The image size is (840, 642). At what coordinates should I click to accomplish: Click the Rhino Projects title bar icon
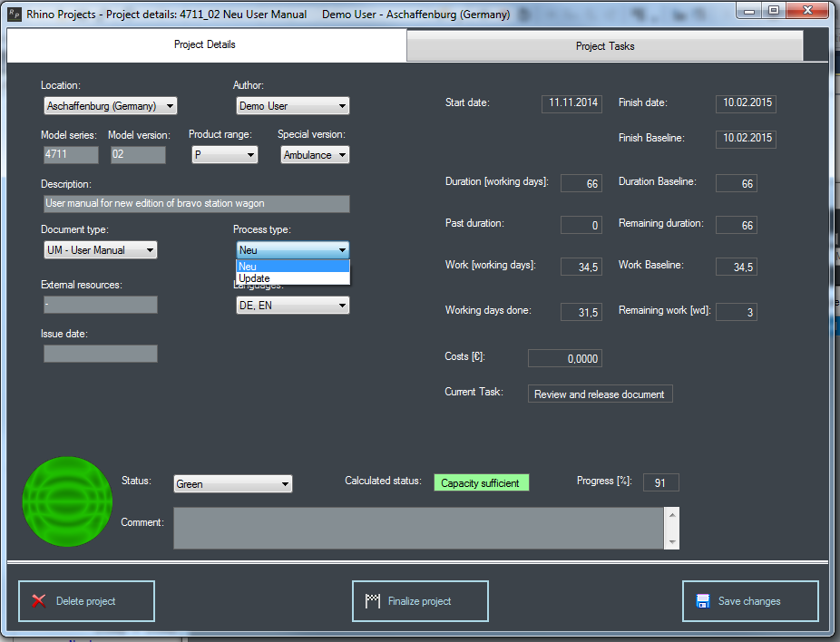14,15
